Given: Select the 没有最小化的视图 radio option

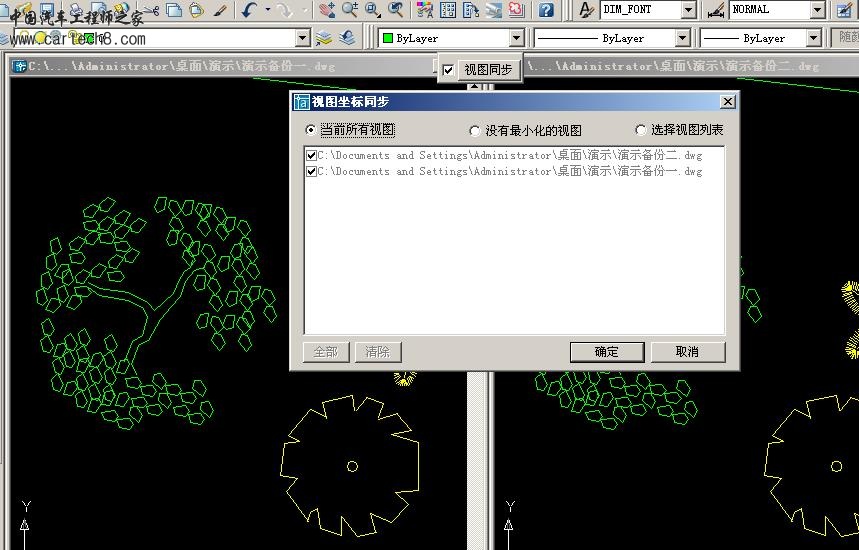Looking at the screenshot, I should tap(474, 130).
